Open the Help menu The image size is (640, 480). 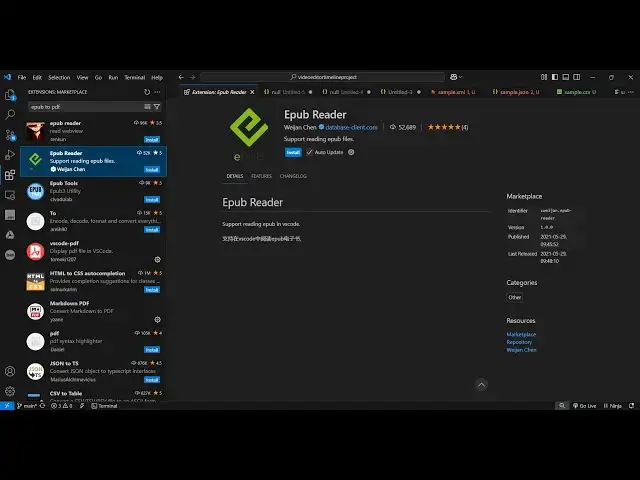pos(157,77)
